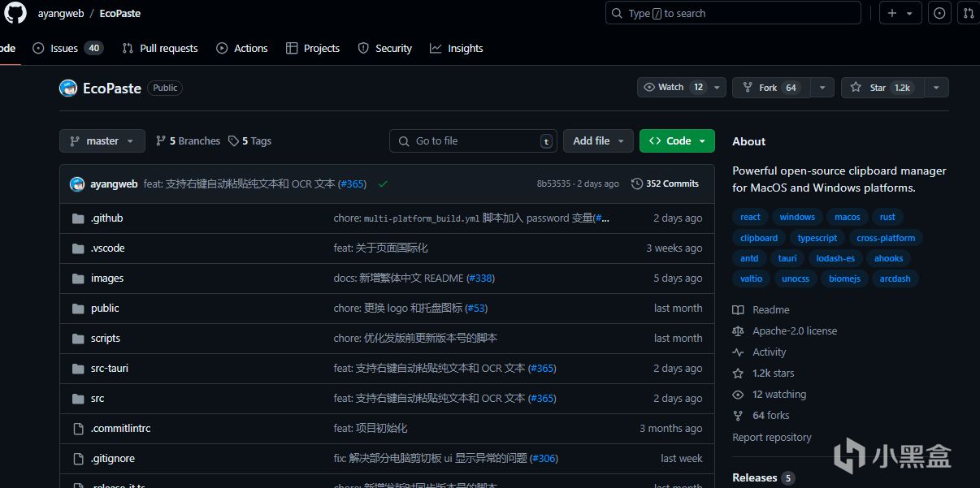980x488 pixels.
Task: Expand the Fork dropdown arrow
Action: [x=822, y=87]
